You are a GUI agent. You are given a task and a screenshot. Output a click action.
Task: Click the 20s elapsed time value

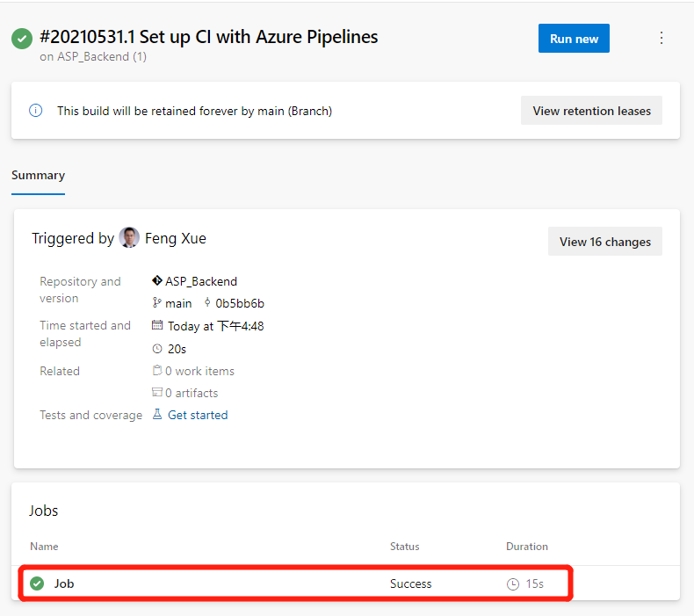[x=177, y=349]
